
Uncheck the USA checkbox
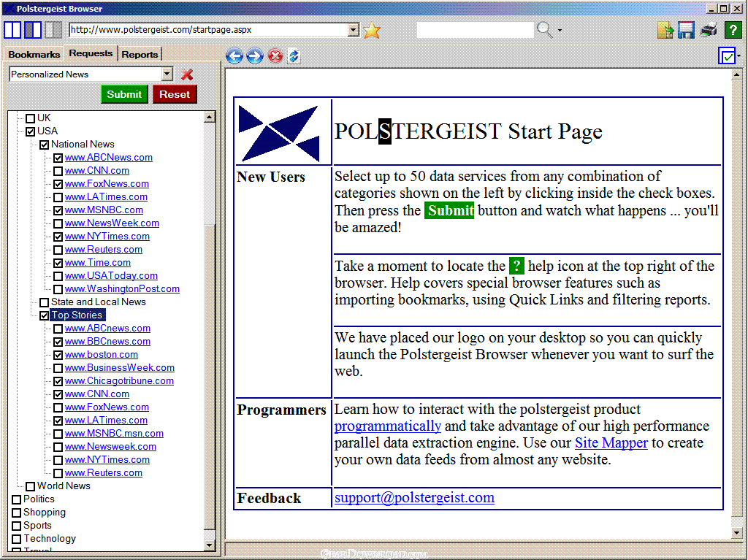click(31, 131)
